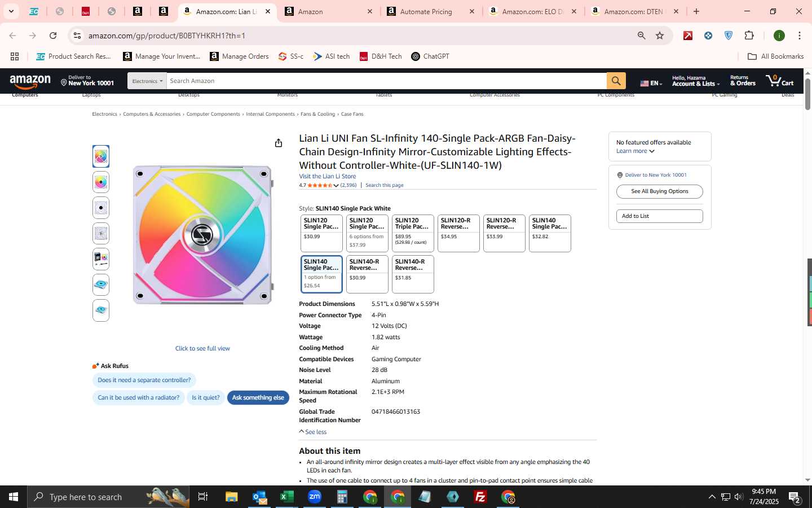Open Case Fans breadcrumb link
This screenshot has height=508, width=812.
pyautogui.click(x=352, y=114)
